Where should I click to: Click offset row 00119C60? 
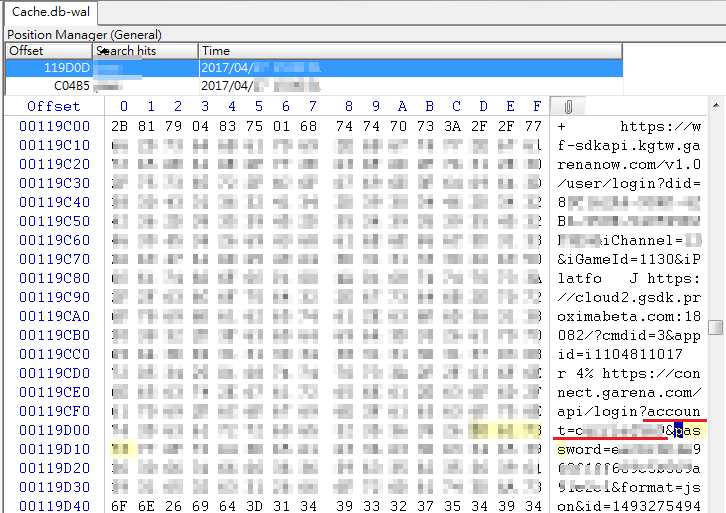point(55,240)
